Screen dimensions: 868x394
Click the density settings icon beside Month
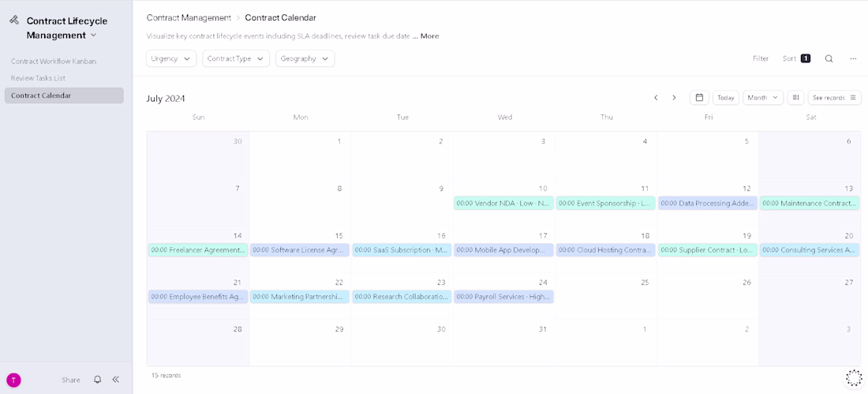pyautogui.click(x=795, y=98)
